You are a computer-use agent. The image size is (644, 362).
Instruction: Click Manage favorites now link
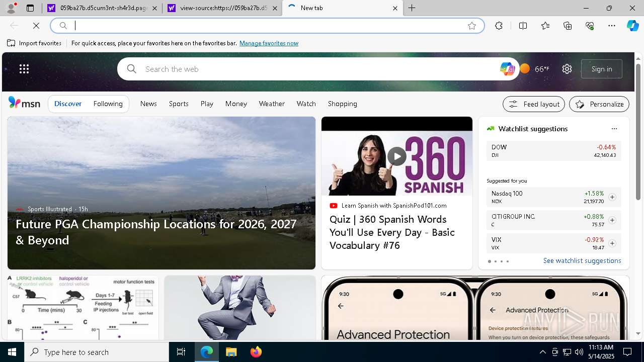click(x=269, y=43)
